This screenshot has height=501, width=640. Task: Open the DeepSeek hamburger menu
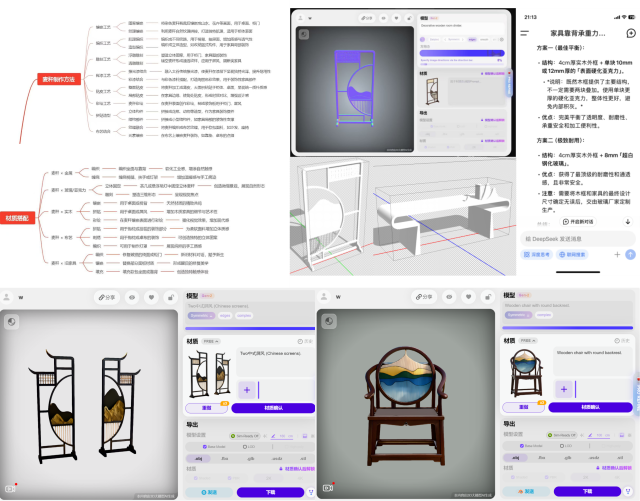pyautogui.click(x=526, y=33)
